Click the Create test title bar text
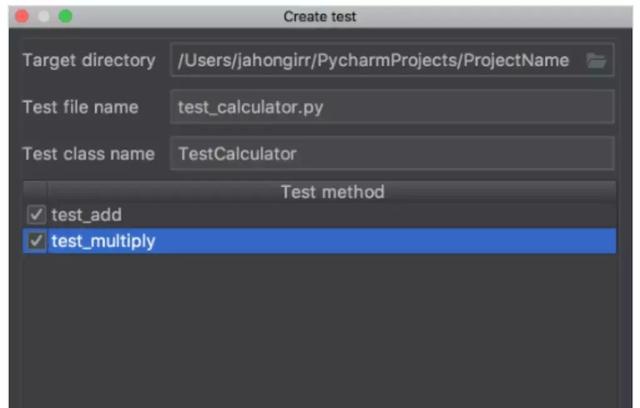Image resolution: width=640 pixels, height=408 pixels. (x=320, y=17)
